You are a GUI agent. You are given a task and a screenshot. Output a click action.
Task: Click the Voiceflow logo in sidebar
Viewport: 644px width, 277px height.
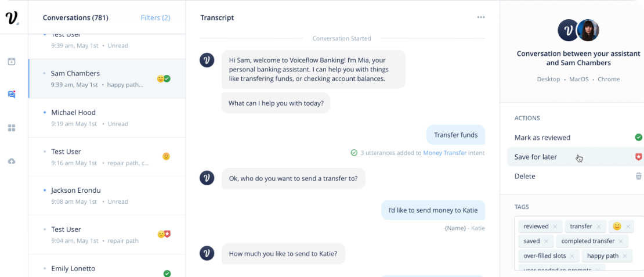pyautogui.click(x=12, y=18)
